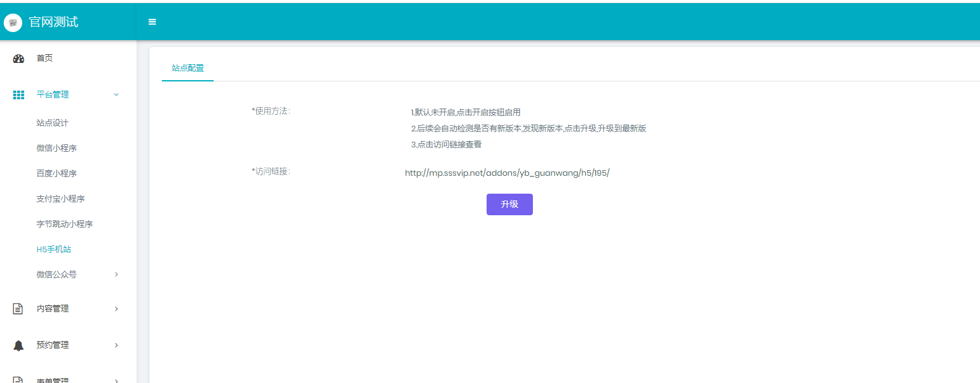Open the 微信小程序 menu item
Screen dimensions: 980x383
point(56,148)
